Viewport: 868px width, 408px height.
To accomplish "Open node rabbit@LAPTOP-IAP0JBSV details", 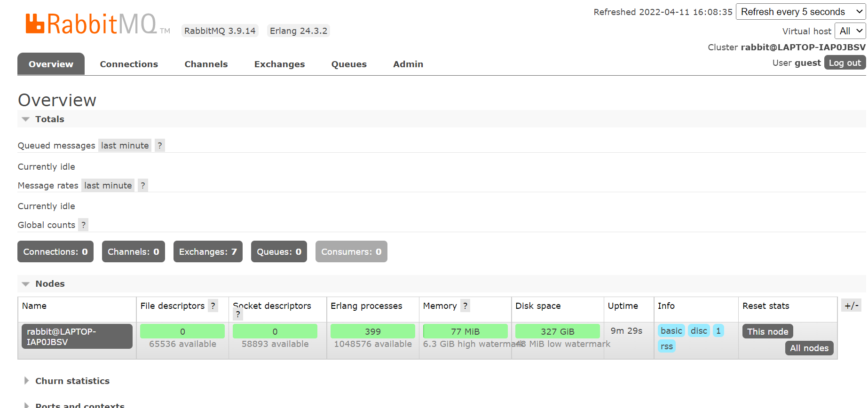I will pos(77,337).
